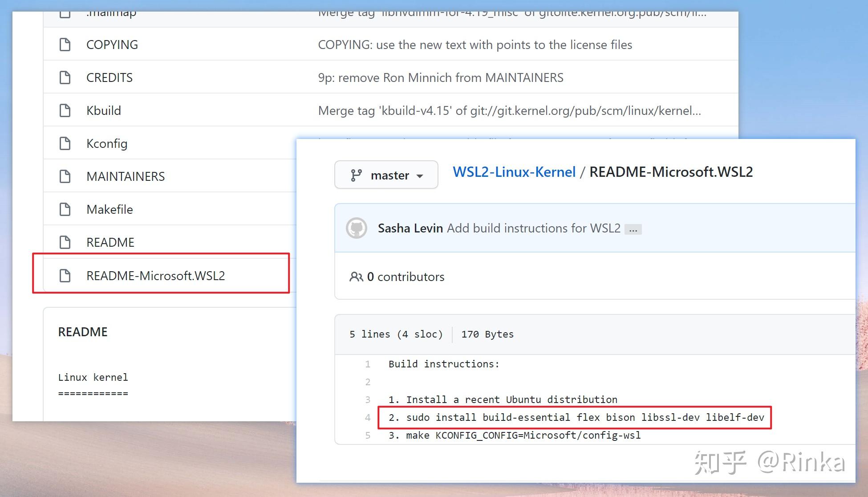Open the Makefile entry
Viewport: 868px width, 497px height.
coord(110,209)
